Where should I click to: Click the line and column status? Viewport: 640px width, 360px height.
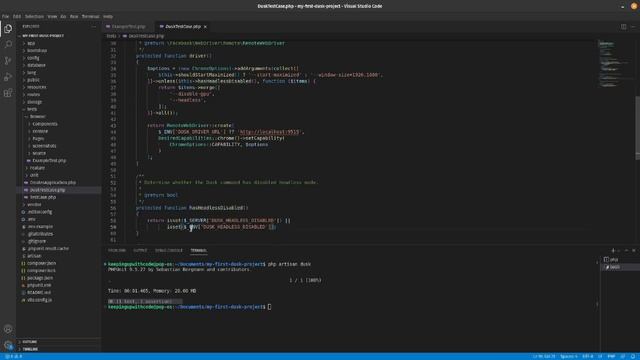click(x=544, y=356)
